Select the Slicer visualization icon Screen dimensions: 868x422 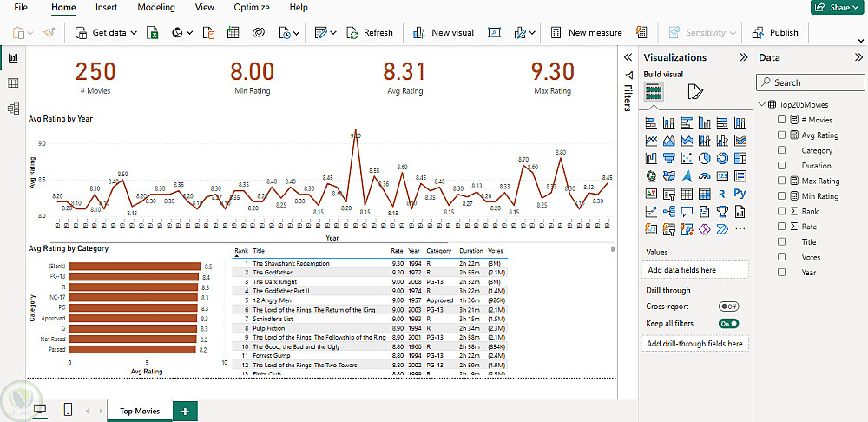[668, 194]
